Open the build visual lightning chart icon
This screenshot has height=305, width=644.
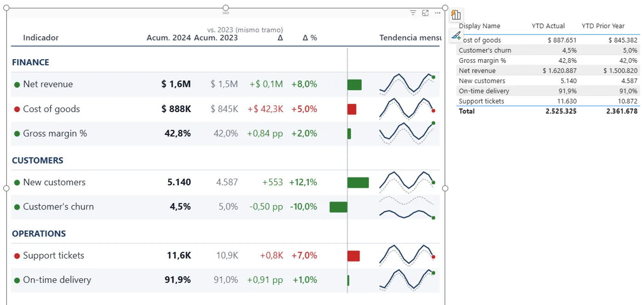(456, 15)
